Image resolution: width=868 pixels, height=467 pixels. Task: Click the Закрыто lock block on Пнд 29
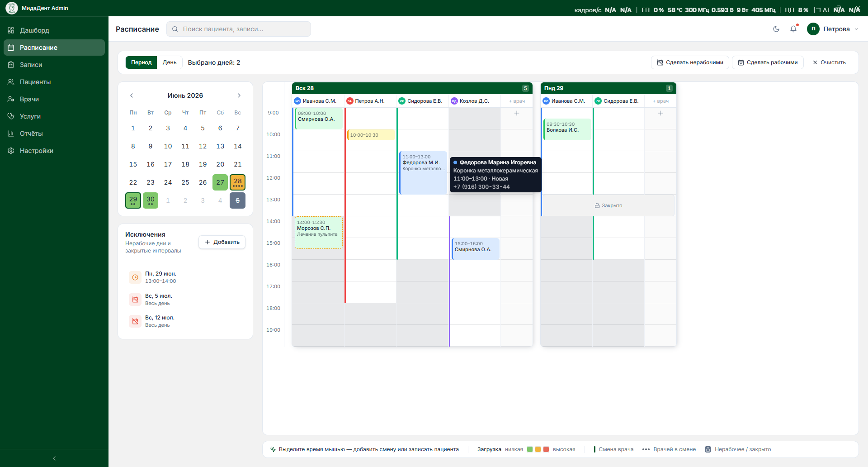click(608, 205)
